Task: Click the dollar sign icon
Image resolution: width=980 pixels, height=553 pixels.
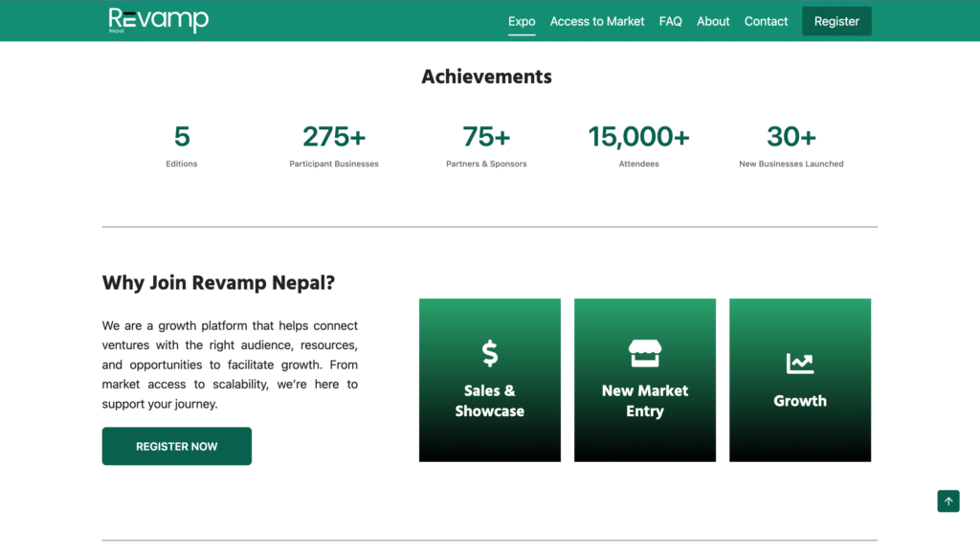Action: (x=490, y=353)
